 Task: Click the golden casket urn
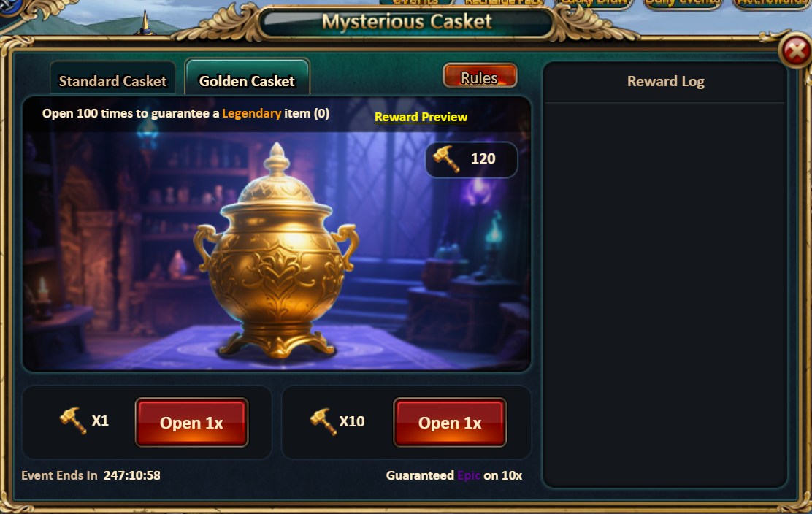[x=276, y=252]
